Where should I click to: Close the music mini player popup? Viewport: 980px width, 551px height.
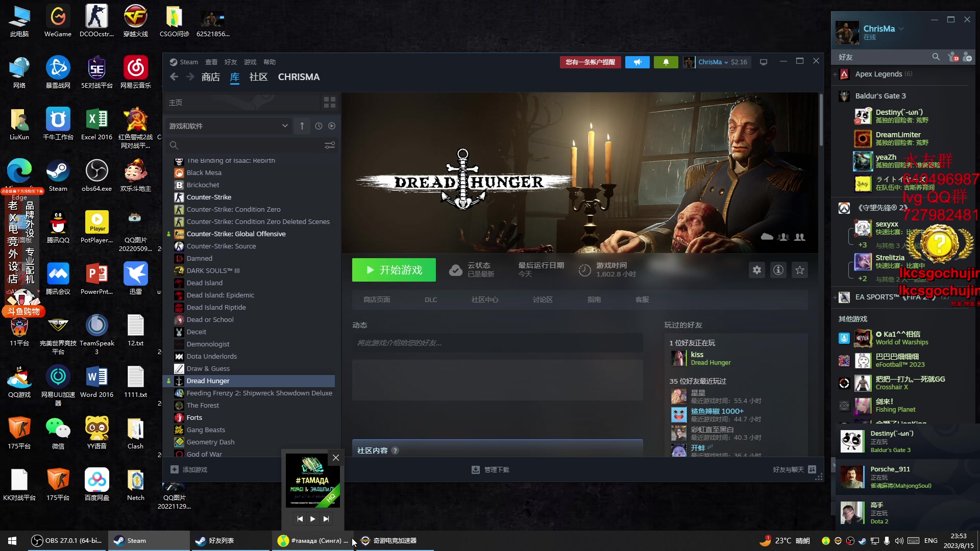pyautogui.click(x=336, y=458)
